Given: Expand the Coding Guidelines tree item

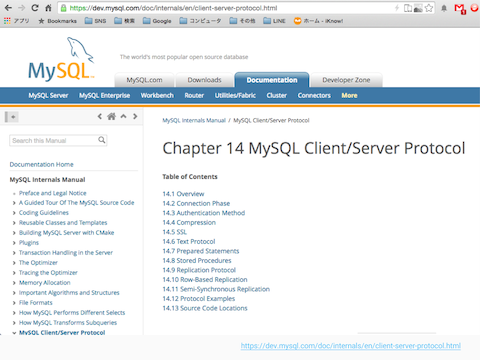Looking at the screenshot, I should [x=14, y=213].
